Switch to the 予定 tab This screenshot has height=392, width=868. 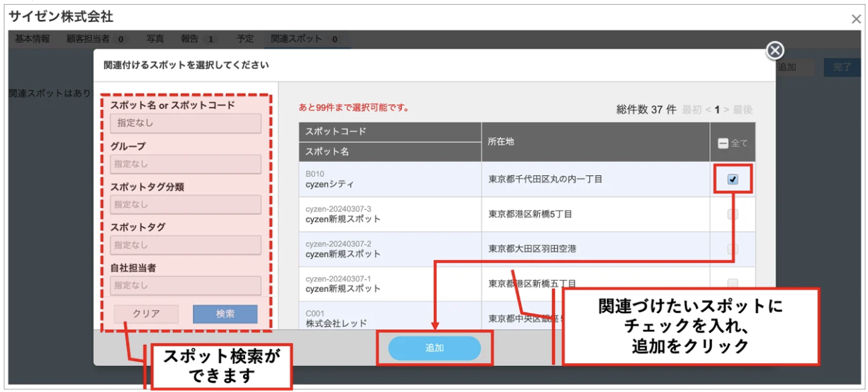(x=245, y=39)
